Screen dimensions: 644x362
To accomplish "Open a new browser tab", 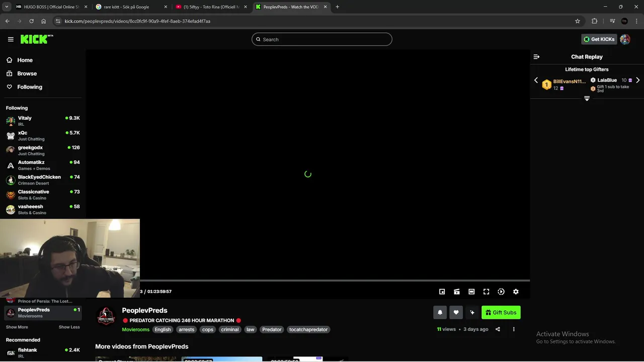I will coord(337,7).
